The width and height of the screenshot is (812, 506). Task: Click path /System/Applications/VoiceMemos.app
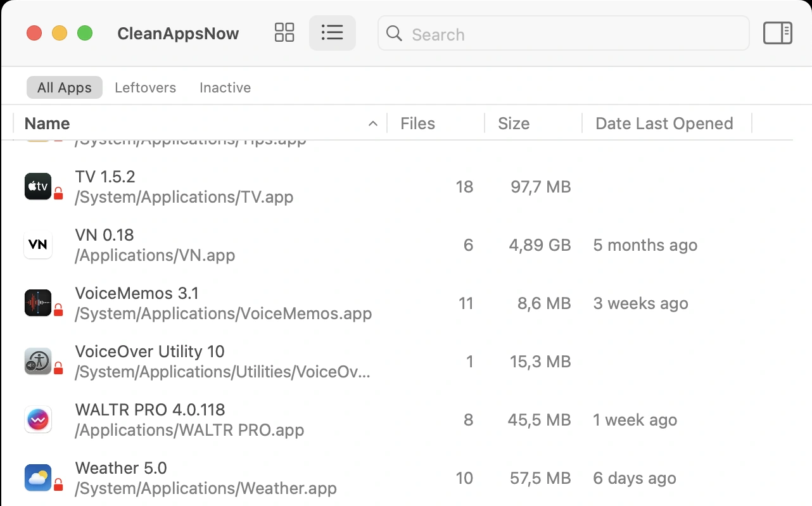coord(224,313)
